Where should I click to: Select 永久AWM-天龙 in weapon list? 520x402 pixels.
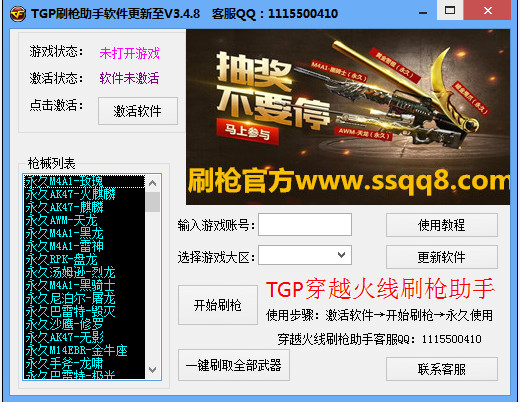point(85,220)
